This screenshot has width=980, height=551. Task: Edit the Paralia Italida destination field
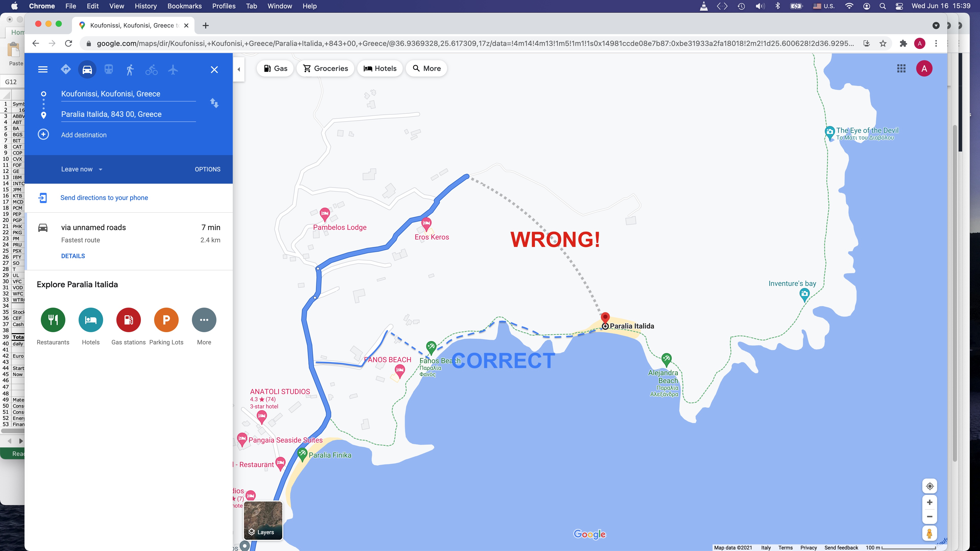128,115
